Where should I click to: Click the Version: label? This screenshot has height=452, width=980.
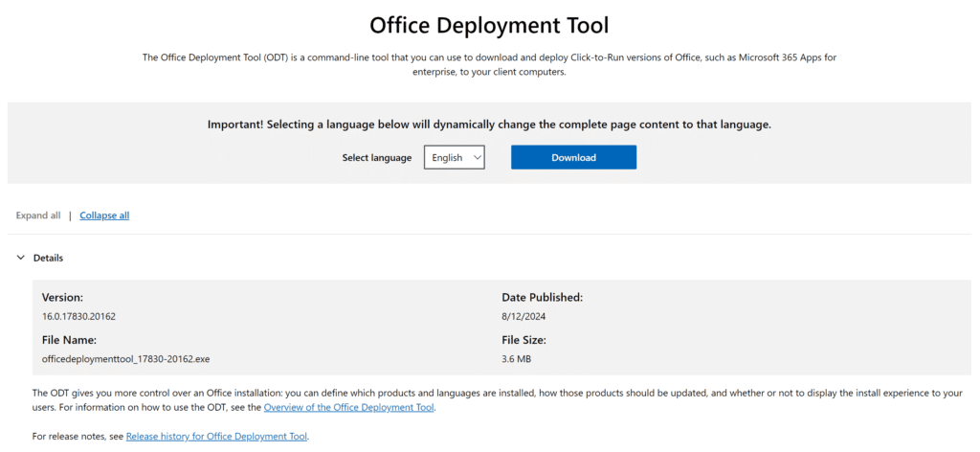click(x=62, y=298)
